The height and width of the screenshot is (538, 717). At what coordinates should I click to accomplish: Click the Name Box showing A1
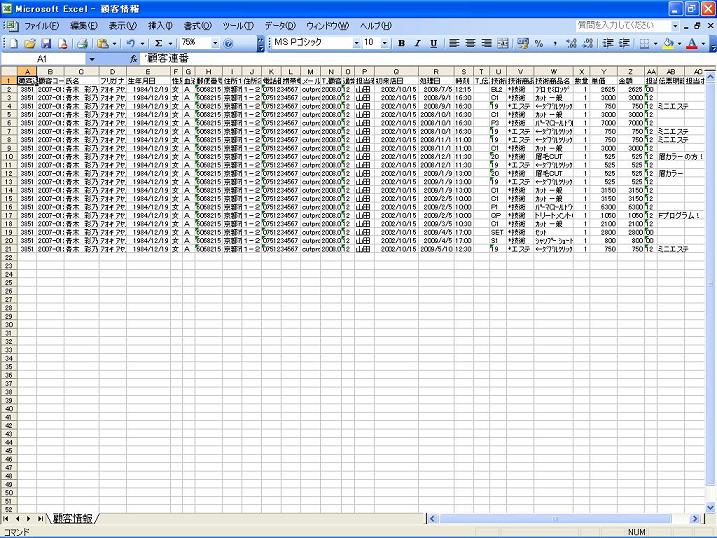[43, 59]
